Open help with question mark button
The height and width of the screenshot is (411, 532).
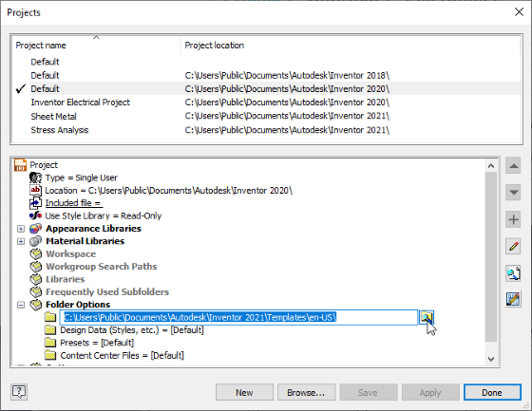19,392
